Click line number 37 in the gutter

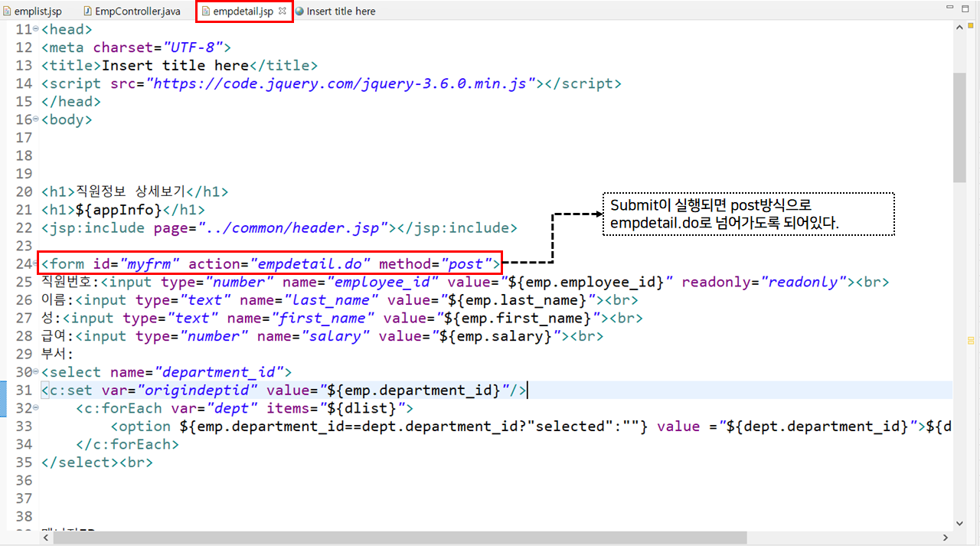(24, 499)
